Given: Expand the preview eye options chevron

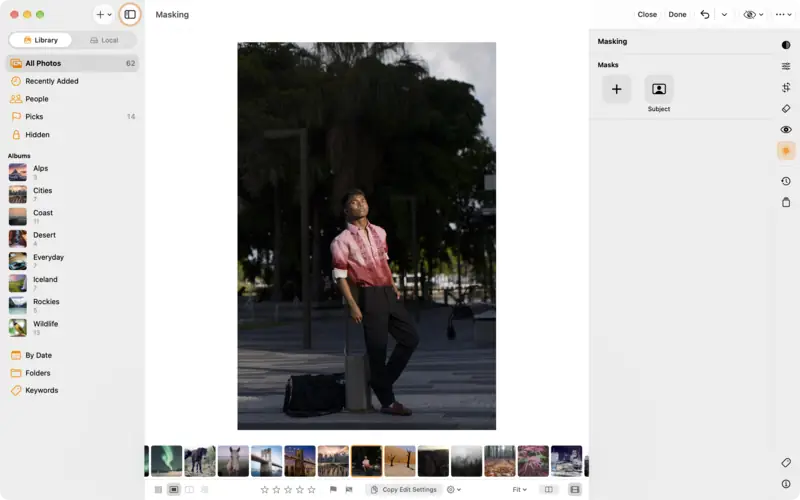Looking at the screenshot, I should click(x=761, y=15).
